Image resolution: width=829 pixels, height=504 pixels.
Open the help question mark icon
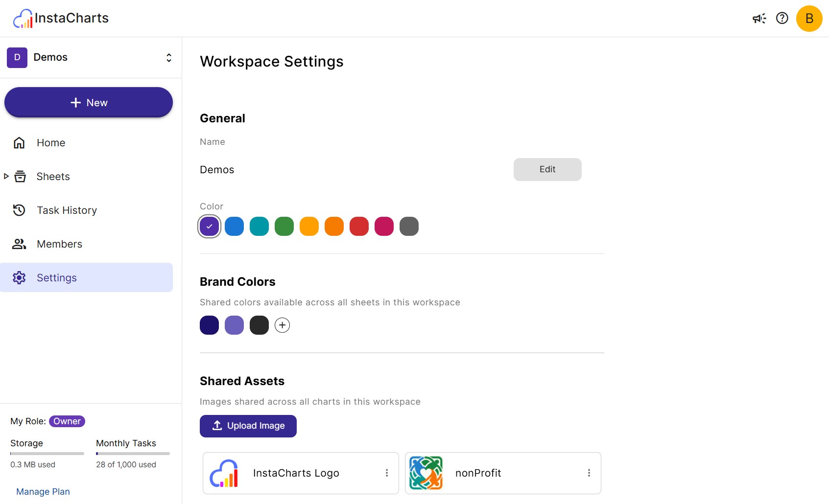click(782, 18)
